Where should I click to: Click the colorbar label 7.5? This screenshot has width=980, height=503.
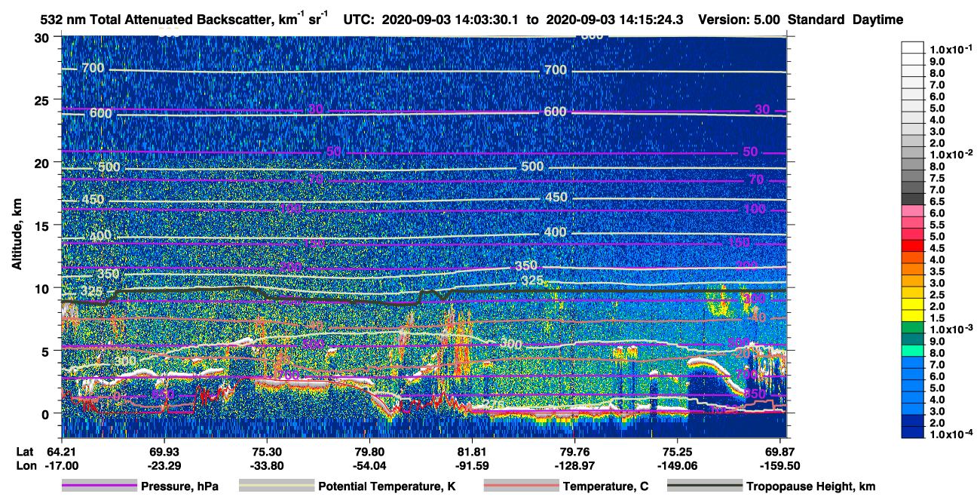936,178
